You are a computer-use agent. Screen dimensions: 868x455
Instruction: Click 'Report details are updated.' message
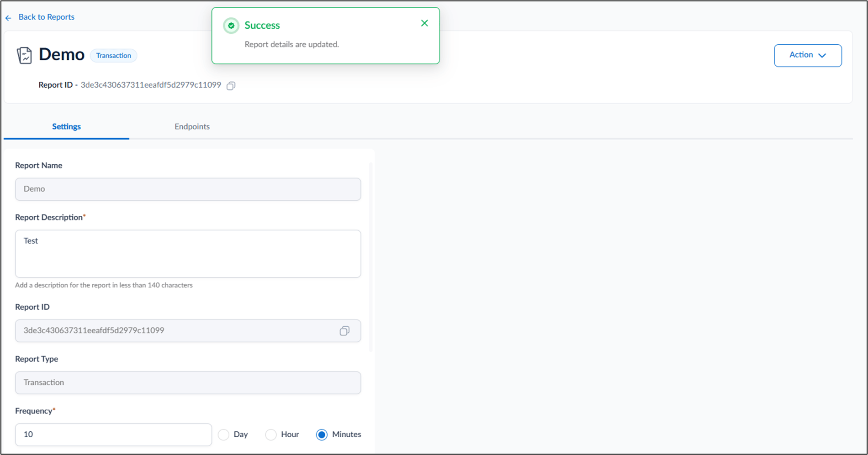pyautogui.click(x=291, y=44)
